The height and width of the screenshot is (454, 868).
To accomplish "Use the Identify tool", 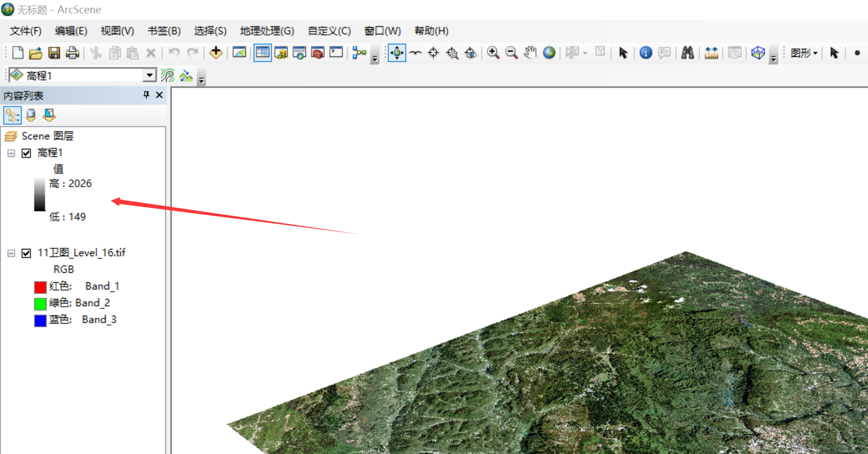I will 646,53.
